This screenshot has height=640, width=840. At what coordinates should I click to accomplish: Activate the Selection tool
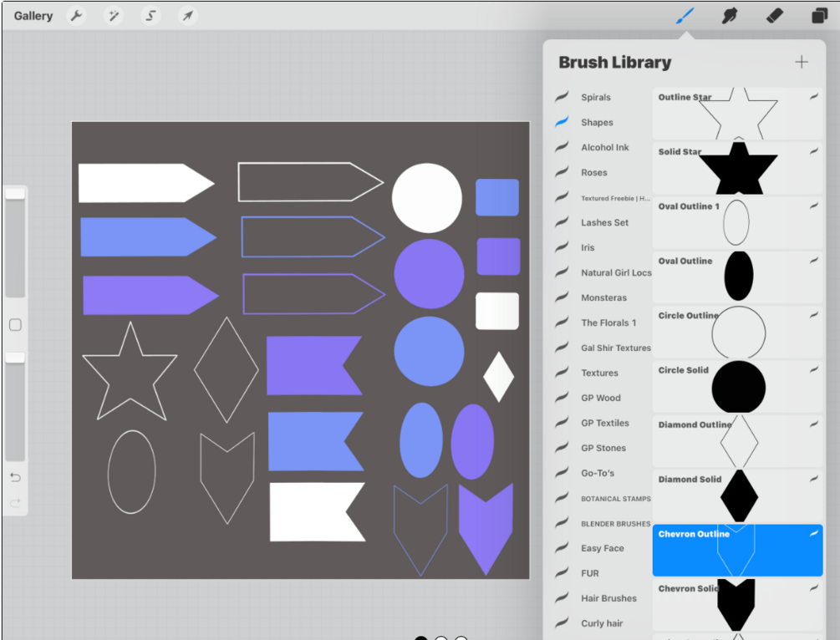pos(150,16)
